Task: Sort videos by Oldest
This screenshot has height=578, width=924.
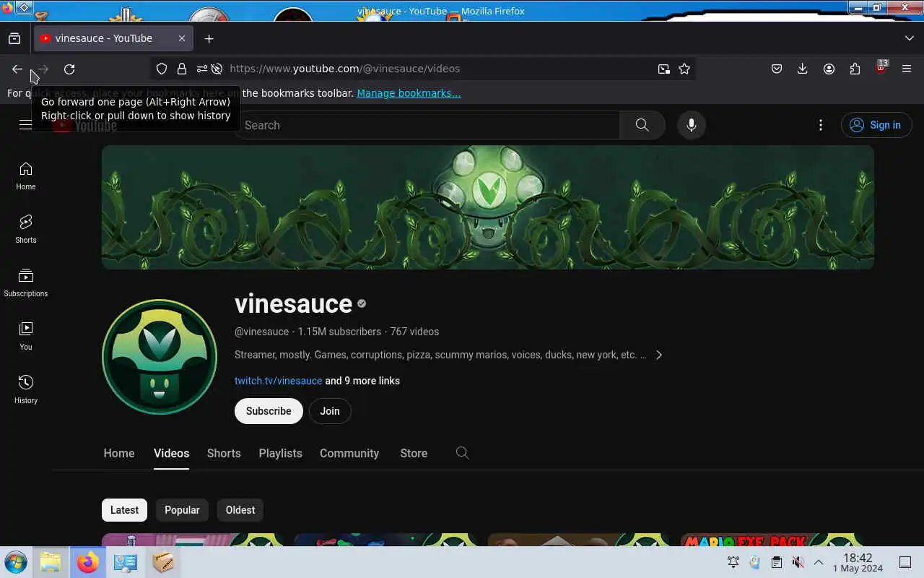Action: (240, 510)
